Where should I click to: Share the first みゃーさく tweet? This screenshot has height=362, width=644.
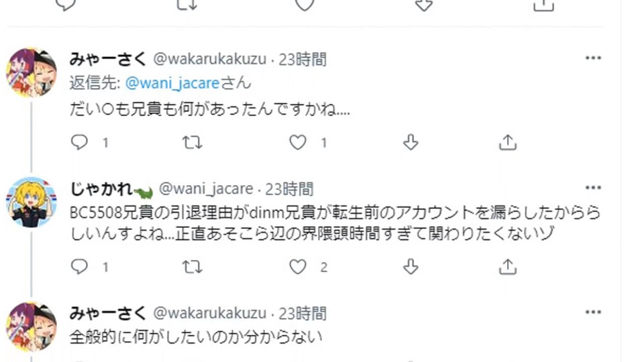[x=508, y=142]
